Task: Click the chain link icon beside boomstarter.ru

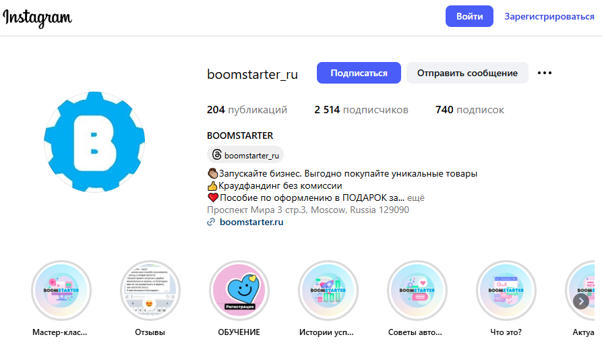Action: click(211, 222)
